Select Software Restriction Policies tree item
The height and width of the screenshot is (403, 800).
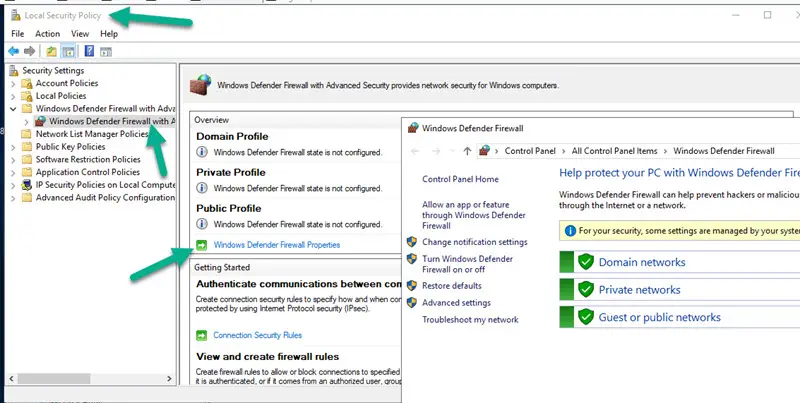tap(88, 160)
